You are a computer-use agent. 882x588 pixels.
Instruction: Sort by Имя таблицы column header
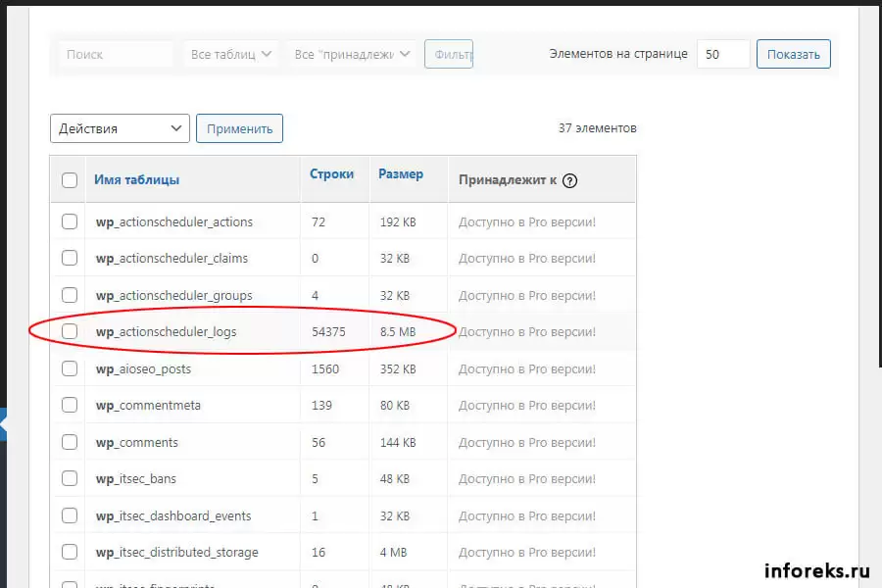(x=136, y=180)
